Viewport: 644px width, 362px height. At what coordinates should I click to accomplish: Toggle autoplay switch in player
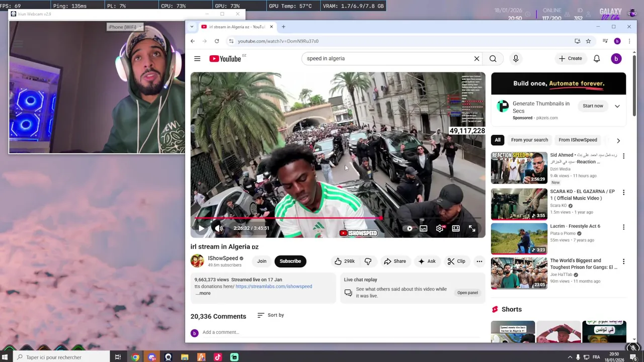tap(409, 229)
